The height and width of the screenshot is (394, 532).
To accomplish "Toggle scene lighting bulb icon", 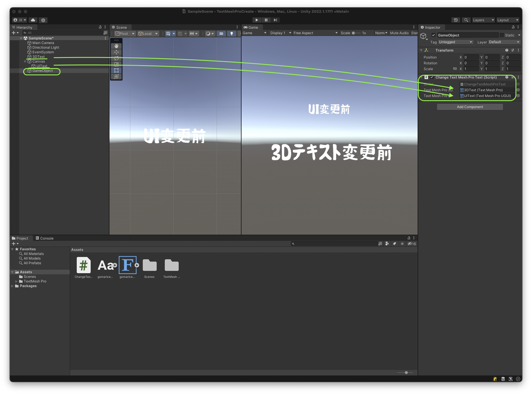I will click(231, 34).
